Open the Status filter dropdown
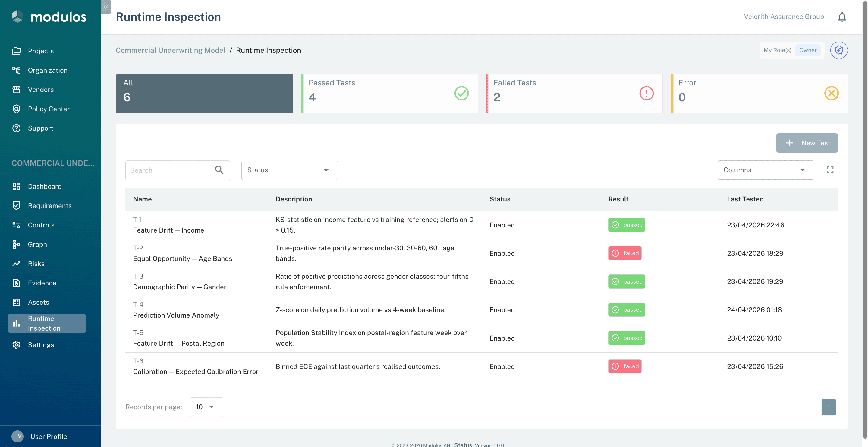 (289, 170)
